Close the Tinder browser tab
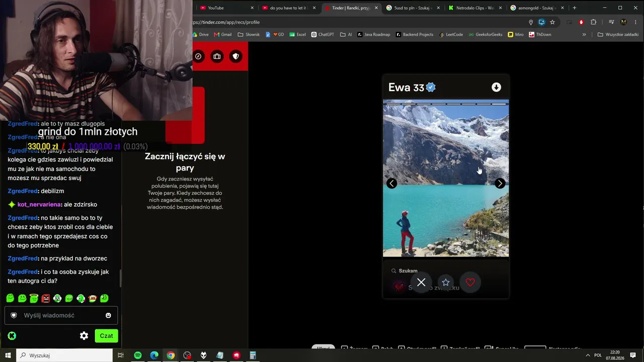This screenshot has width=644, height=362. (x=376, y=8)
